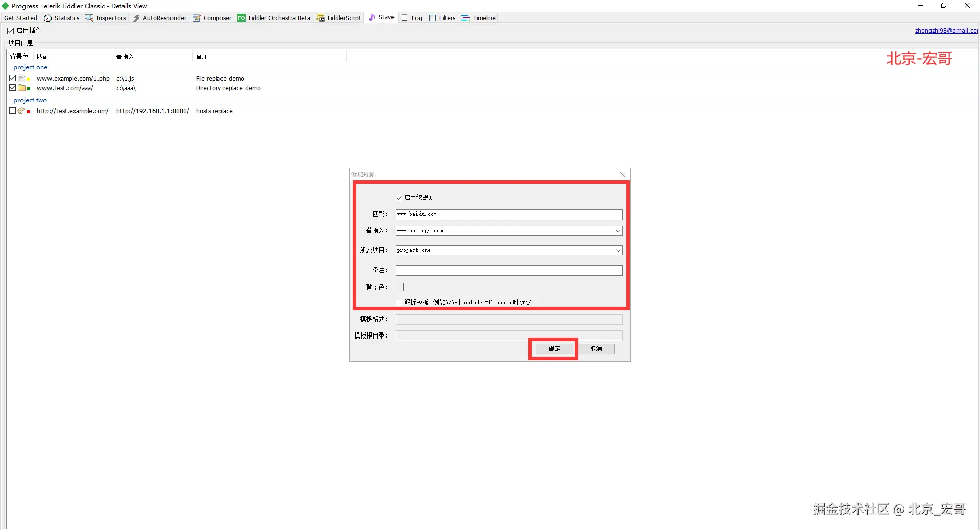Viewport: 980px width, 530px height.
Task: Close the Fiddler Classic window
Action: tap(967, 6)
